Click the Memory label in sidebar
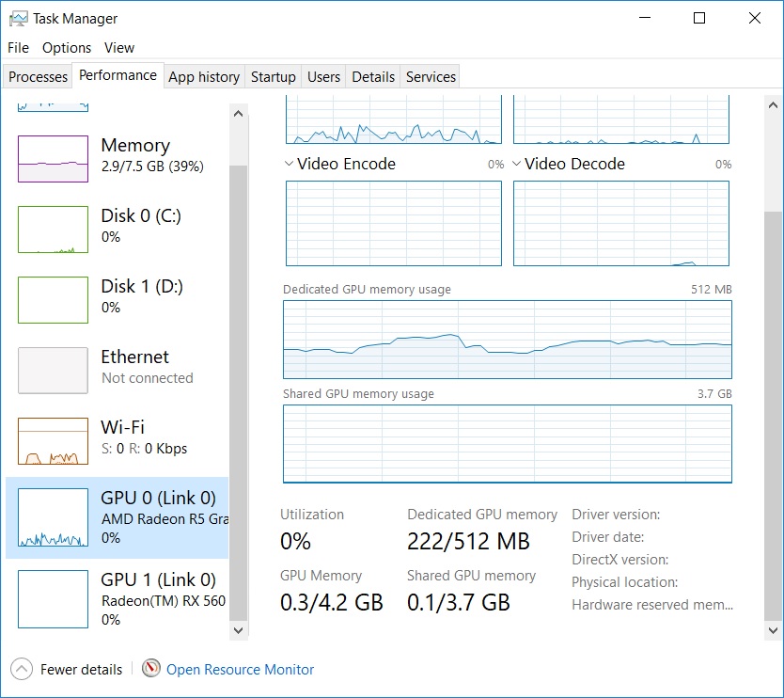This screenshot has height=698, width=784. click(x=135, y=145)
